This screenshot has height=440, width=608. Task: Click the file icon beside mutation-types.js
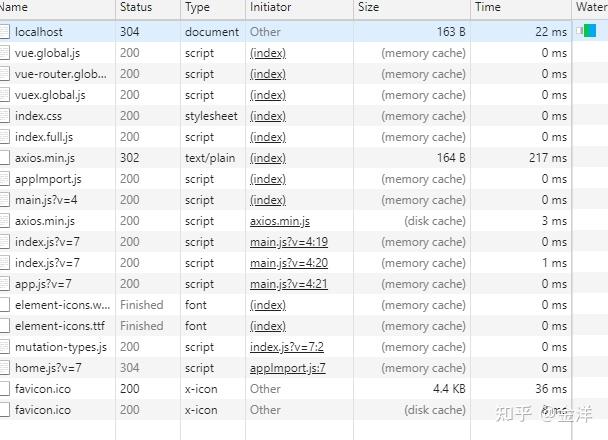click(5, 347)
